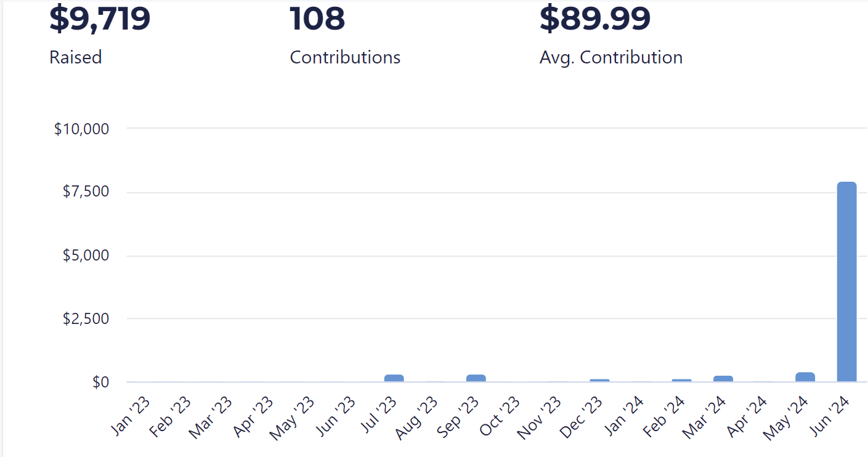Click the Sep '23 bar

click(476, 378)
